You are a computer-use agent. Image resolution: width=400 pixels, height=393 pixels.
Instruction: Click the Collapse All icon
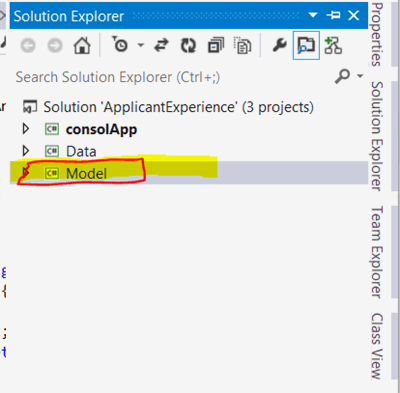point(216,45)
